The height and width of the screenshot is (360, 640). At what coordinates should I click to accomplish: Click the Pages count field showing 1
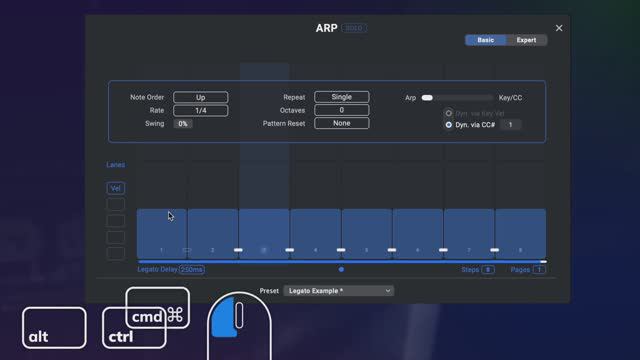pyautogui.click(x=539, y=269)
